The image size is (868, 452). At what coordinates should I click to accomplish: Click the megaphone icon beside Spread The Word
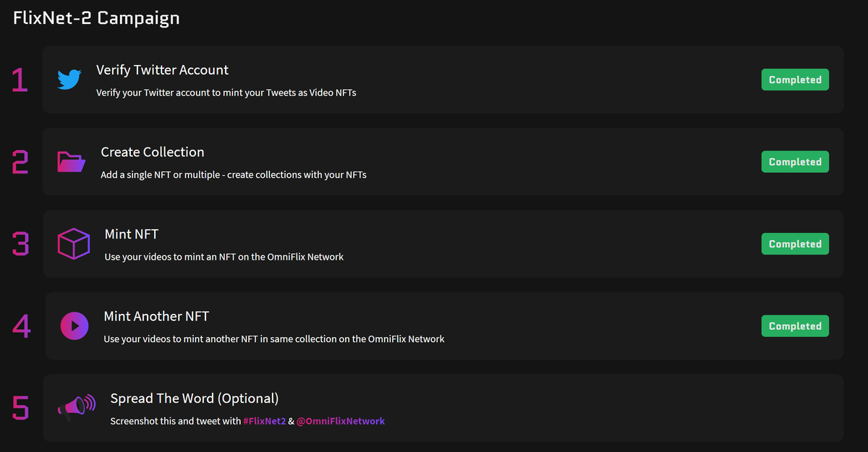pyautogui.click(x=77, y=408)
